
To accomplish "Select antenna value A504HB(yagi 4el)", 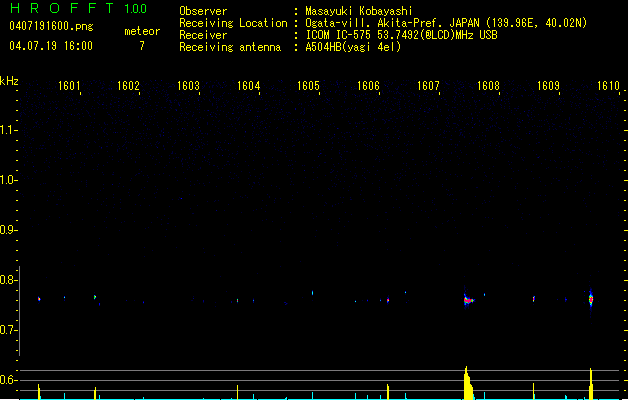I will coord(353,47).
